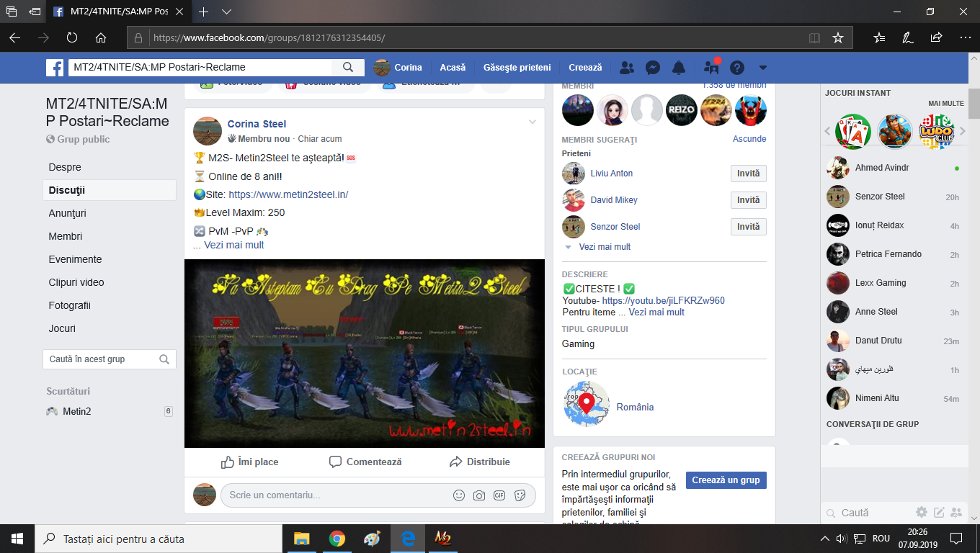Click the Facebook logo icon
The image size is (980, 553).
(55, 68)
